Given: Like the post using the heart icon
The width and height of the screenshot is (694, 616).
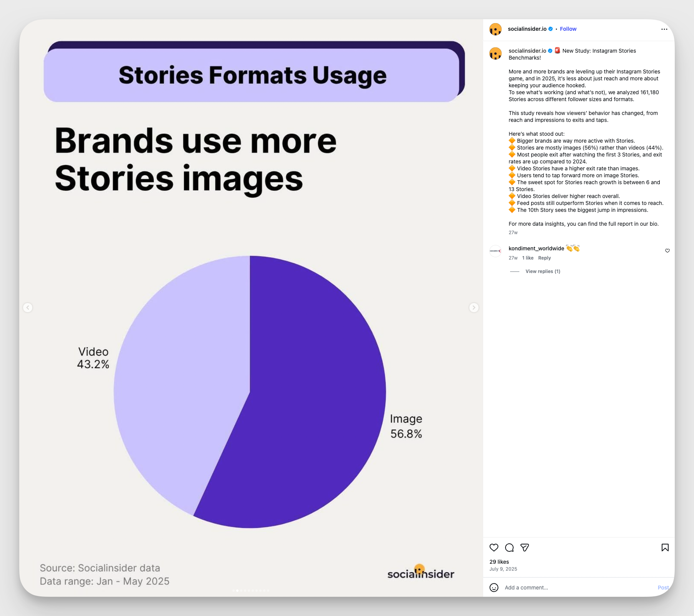Looking at the screenshot, I should coord(494,548).
